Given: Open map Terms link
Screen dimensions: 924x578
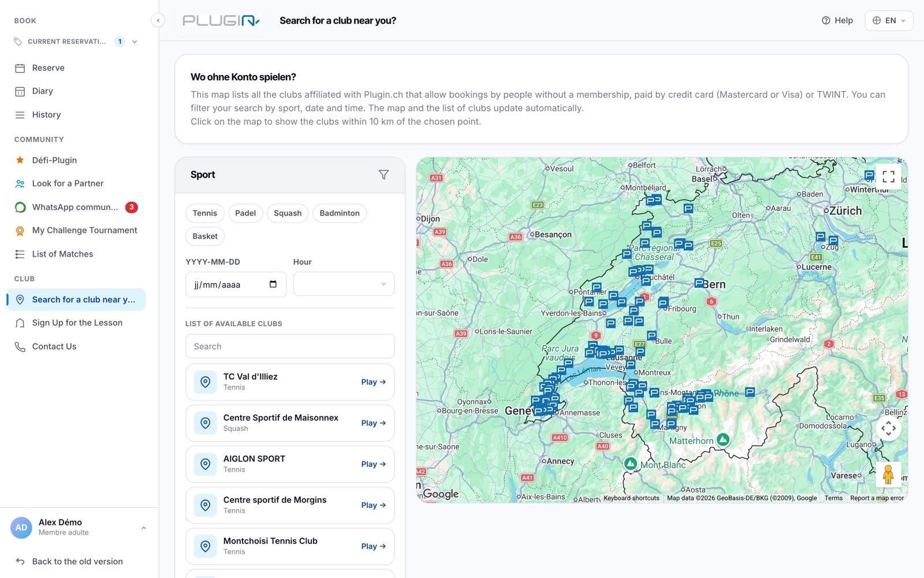Looking at the screenshot, I should pos(833,498).
